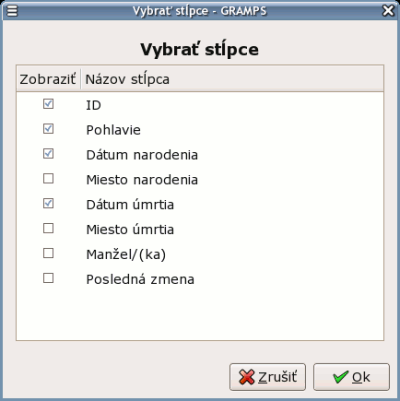Screen dimensions: 400x401
Task: Click the Zrušiť cancel button
Action: (267, 377)
